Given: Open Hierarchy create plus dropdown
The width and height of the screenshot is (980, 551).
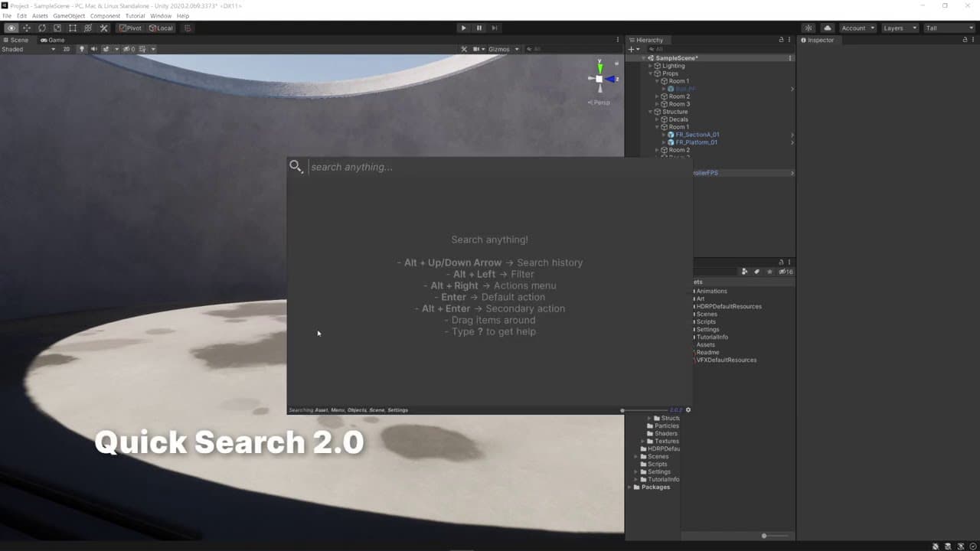Looking at the screenshot, I should pos(634,49).
